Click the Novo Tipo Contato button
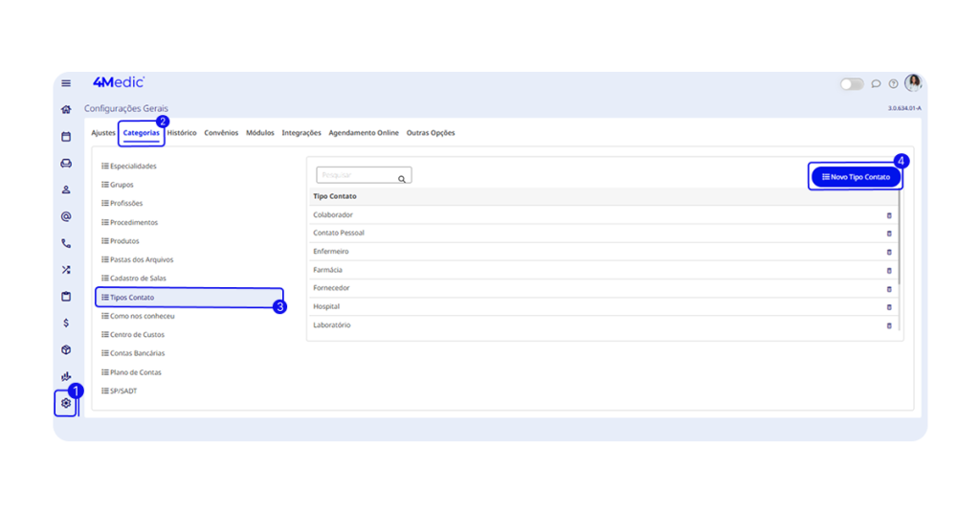 [856, 177]
